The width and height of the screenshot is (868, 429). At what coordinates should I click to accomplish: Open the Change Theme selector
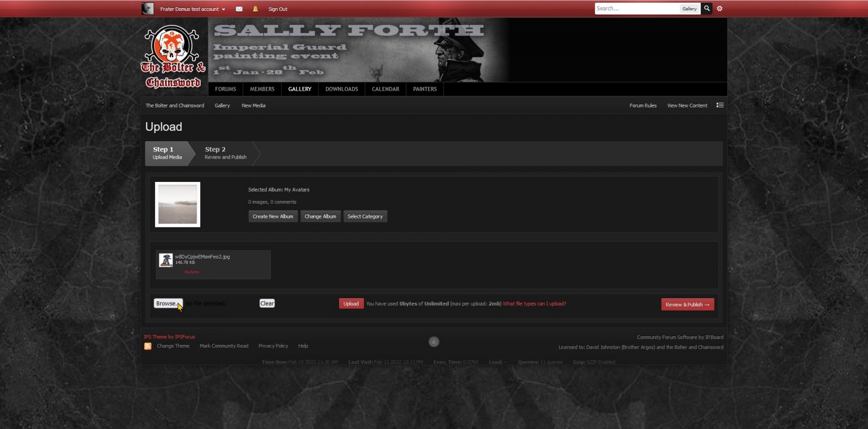(173, 346)
